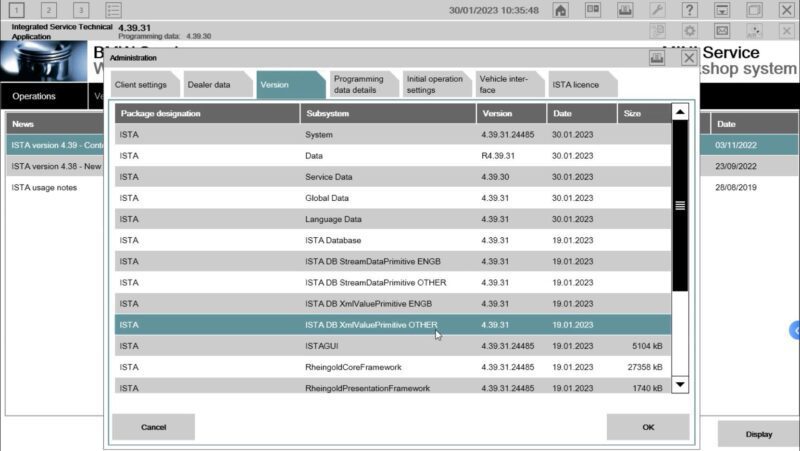The width and height of the screenshot is (800, 451).
Task: Click the session 3 icon in top bar
Action: pos(81,10)
